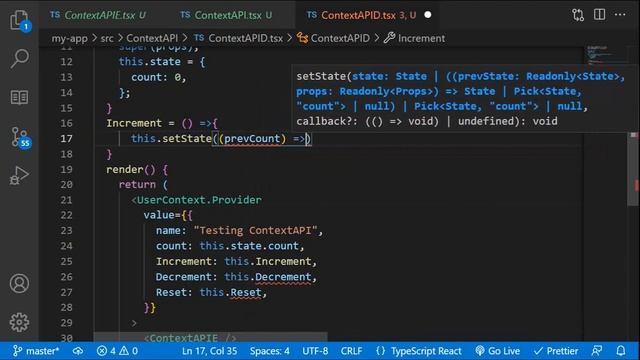Viewport: 640px width, 360px height.
Task: Open the More Actions ellipsis menu
Action: [x=620, y=15]
